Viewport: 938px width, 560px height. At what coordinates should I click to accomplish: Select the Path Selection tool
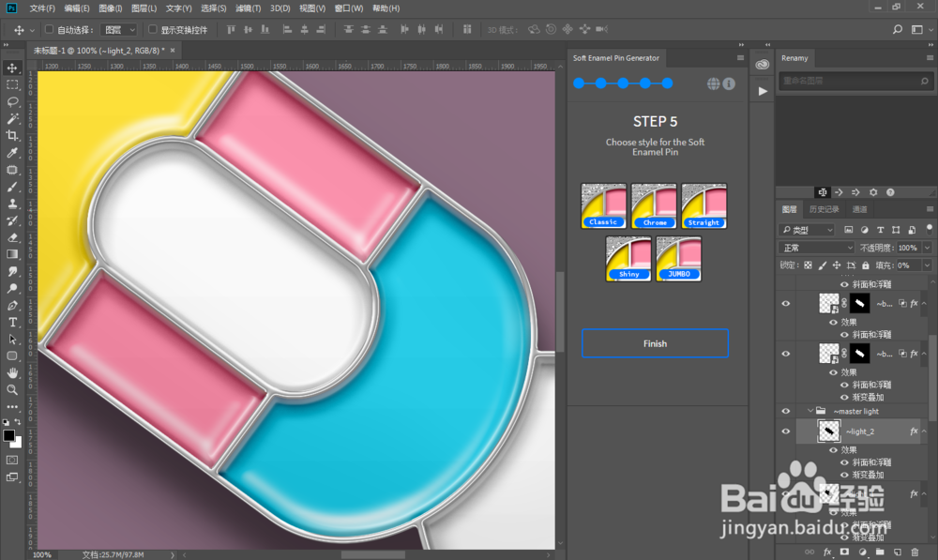click(x=12, y=339)
